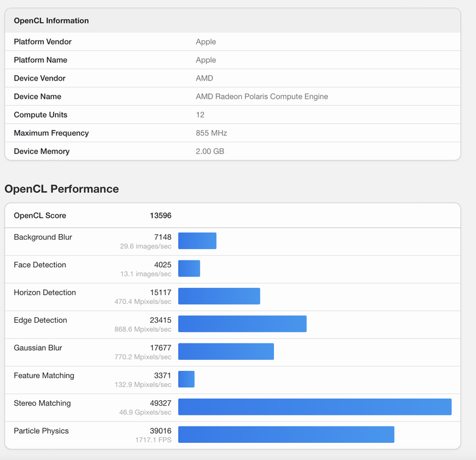Viewport: 476px width, 460px height.
Task: Click the Gaussian Blur score bar
Action: click(x=226, y=351)
